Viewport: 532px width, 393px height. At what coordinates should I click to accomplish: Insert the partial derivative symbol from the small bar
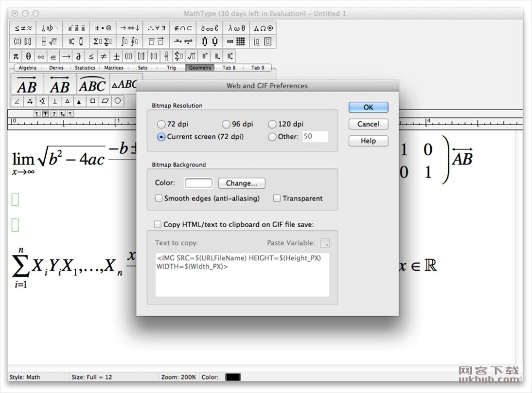[x=78, y=56]
